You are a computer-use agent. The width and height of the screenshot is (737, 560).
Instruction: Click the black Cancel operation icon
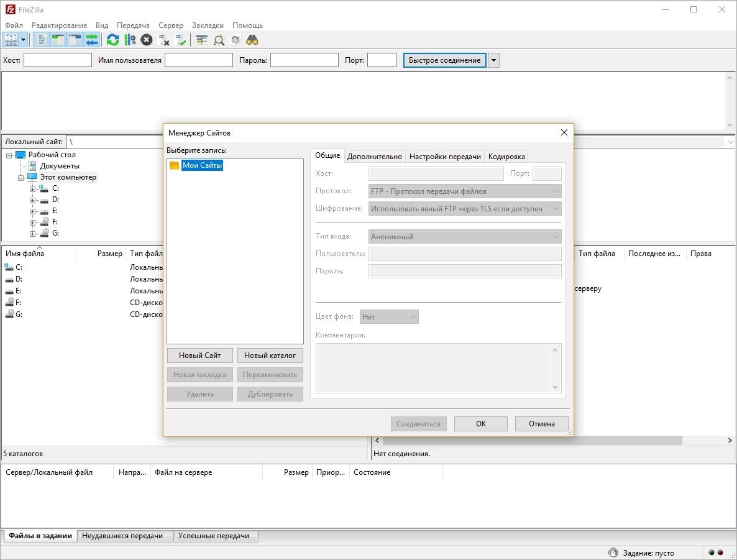click(x=147, y=40)
